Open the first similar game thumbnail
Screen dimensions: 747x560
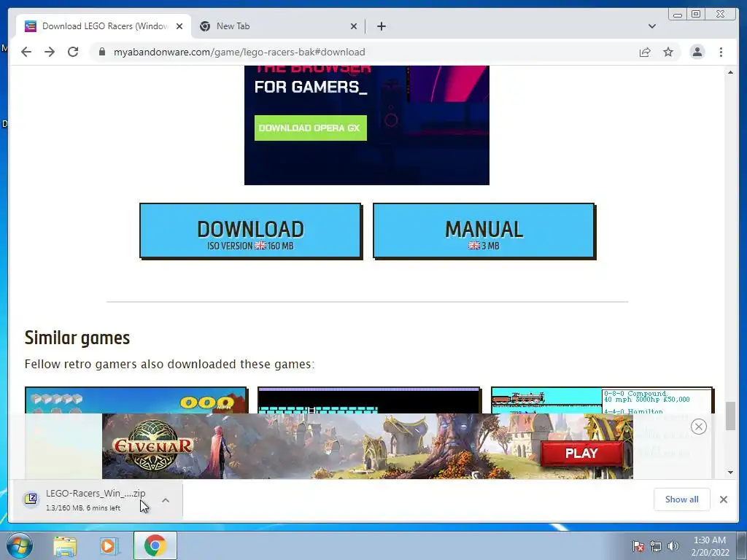coord(136,400)
